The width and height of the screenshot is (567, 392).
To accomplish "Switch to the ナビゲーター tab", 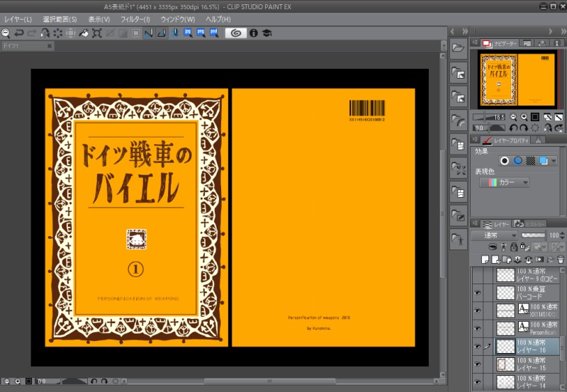I will pyautogui.click(x=501, y=43).
